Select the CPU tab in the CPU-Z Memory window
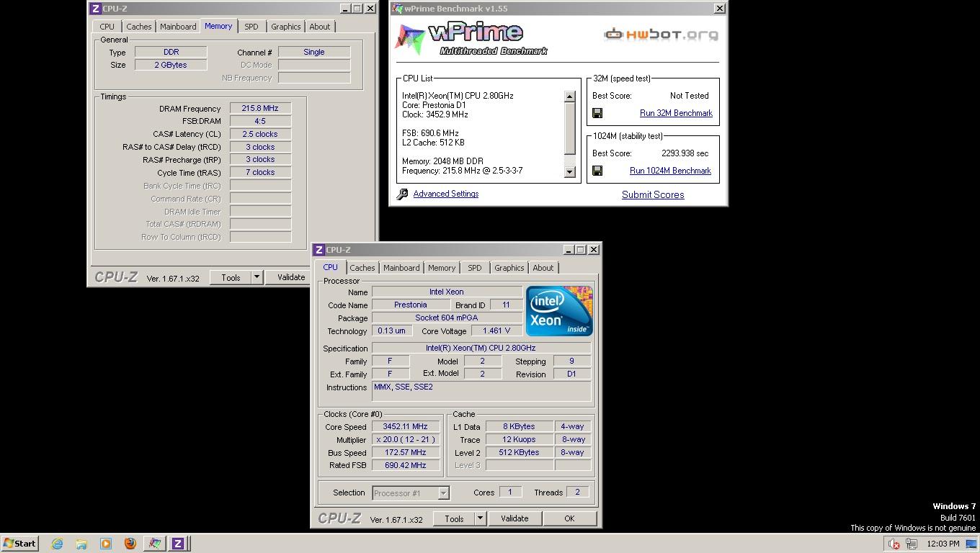980x553 pixels. click(107, 27)
